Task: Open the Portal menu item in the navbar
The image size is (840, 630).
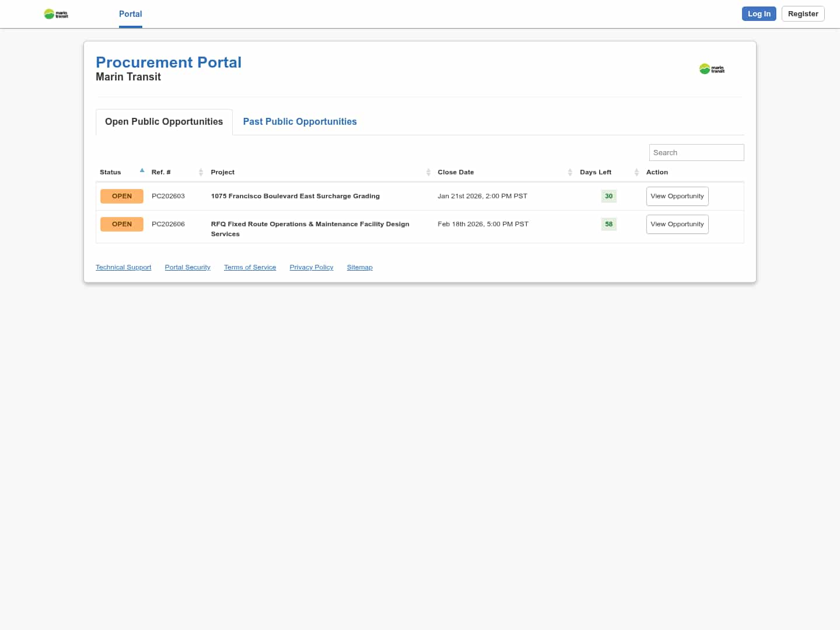Action: tap(130, 14)
